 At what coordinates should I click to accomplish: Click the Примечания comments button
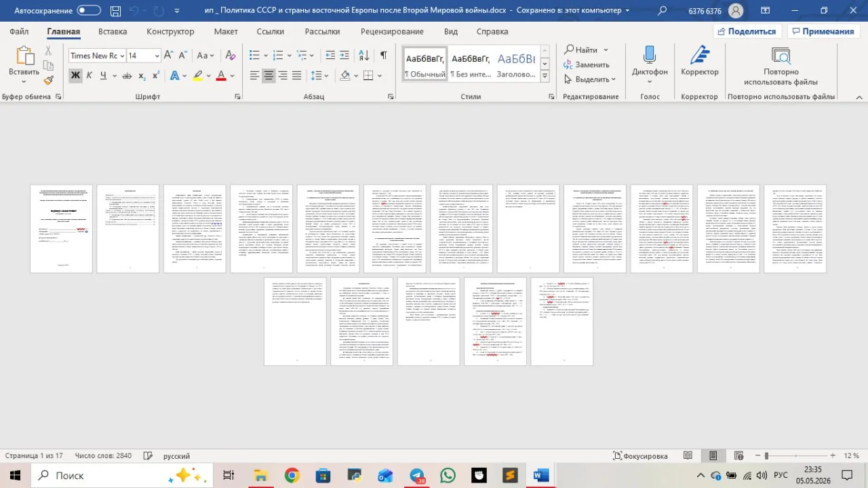[823, 31]
